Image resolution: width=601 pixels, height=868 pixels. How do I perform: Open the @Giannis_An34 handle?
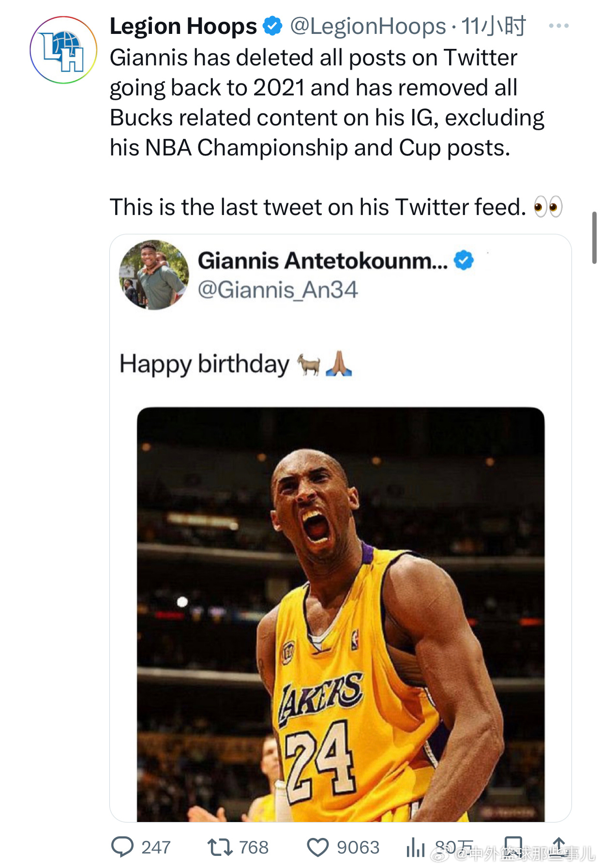point(278,290)
